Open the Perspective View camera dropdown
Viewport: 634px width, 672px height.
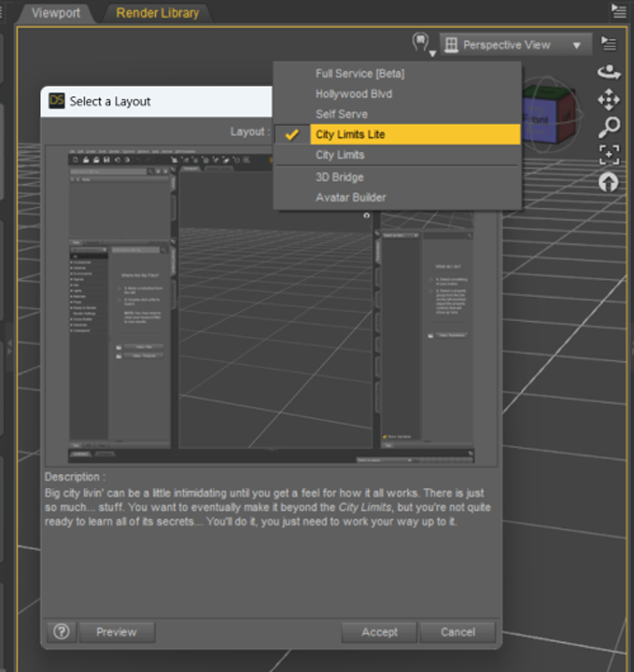515,45
